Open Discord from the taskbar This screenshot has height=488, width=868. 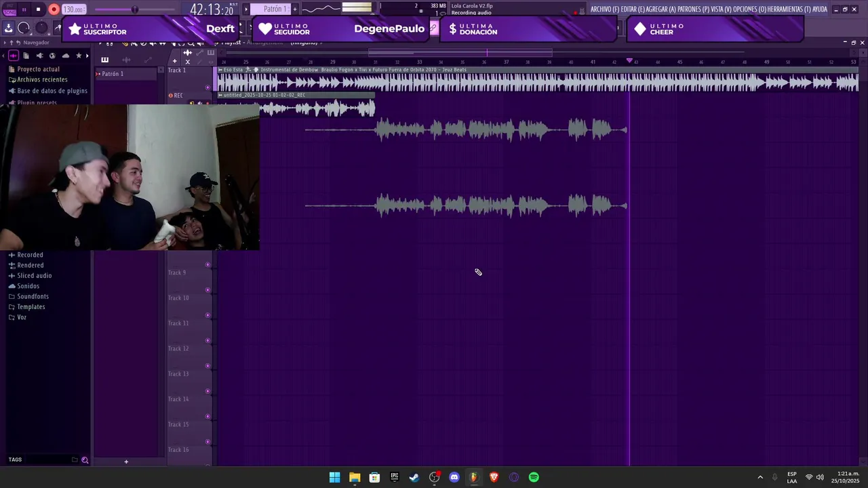(454, 477)
